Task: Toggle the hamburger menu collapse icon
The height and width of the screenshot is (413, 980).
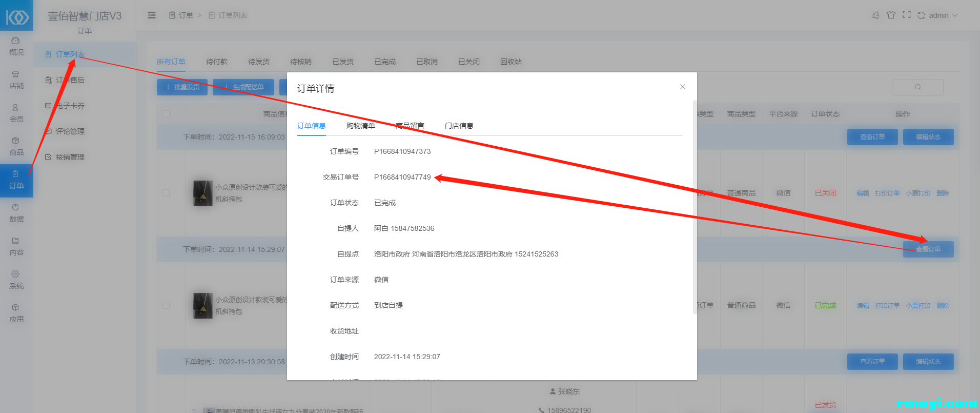Action: tap(152, 15)
